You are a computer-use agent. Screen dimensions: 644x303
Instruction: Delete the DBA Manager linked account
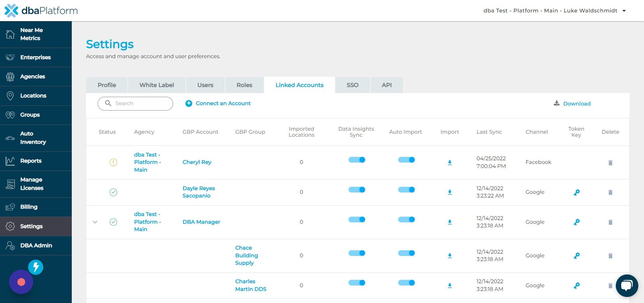pos(610,222)
